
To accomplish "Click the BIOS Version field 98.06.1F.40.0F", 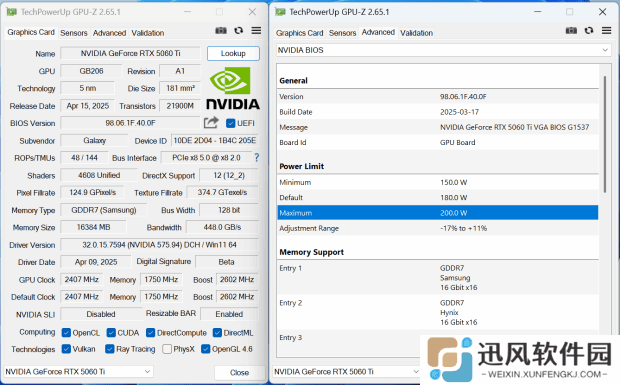I will click(x=130, y=123).
